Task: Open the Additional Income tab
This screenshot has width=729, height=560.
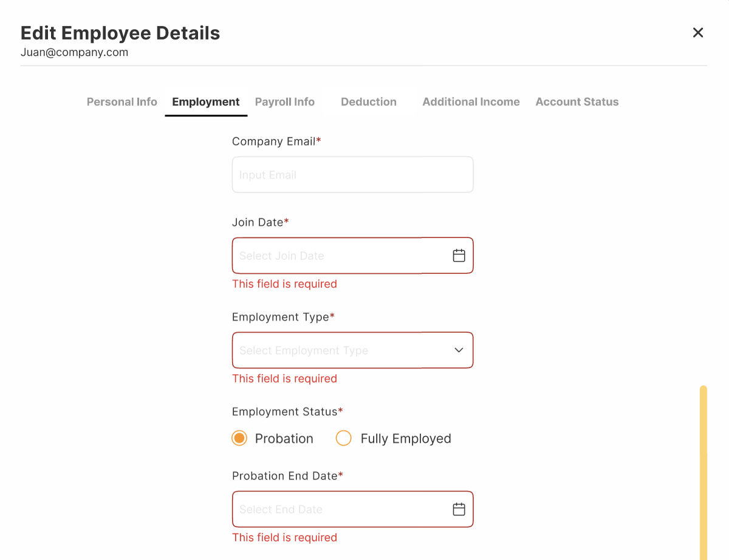Action: pos(471,101)
